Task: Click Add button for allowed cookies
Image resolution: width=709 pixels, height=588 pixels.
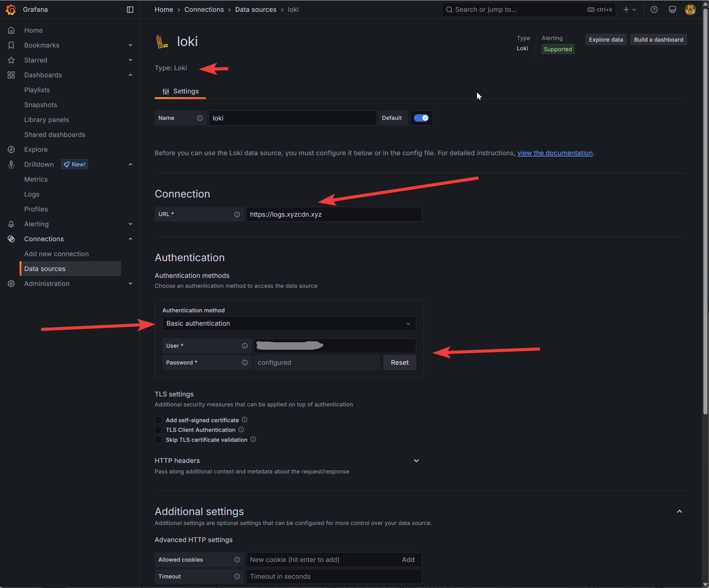Action: coord(408,560)
